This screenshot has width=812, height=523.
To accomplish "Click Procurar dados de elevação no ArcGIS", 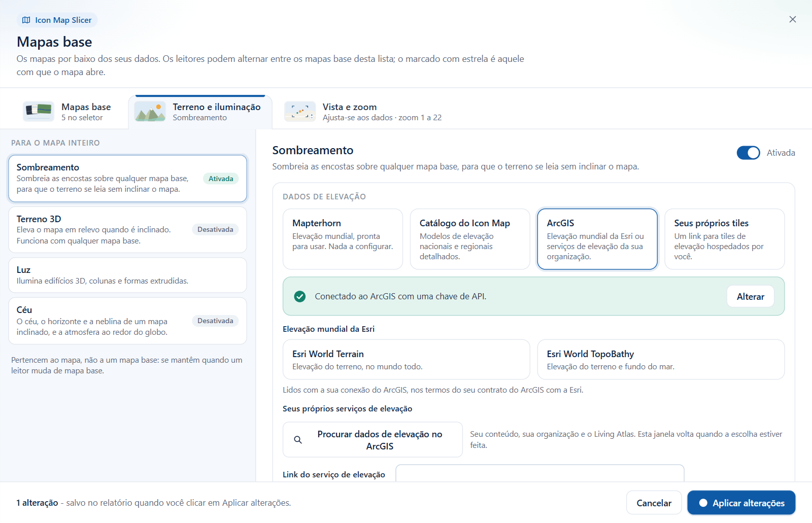I will [x=373, y=440].
